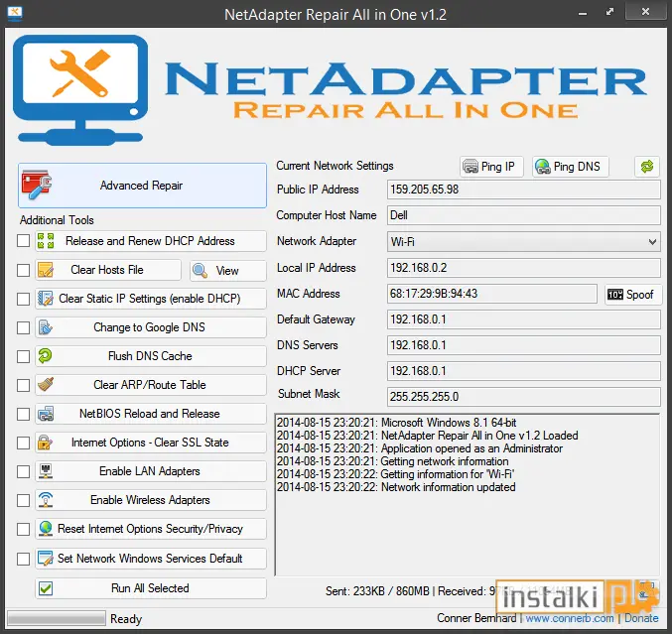Click the Advanced Repair toolbox icon
Screen dimensions: 672x634
(37, 186)
